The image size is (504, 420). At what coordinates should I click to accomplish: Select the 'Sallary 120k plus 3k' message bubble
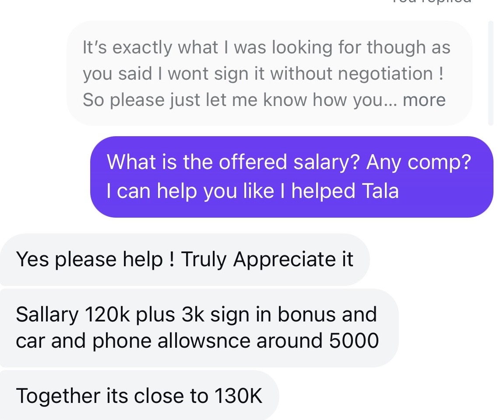[x=199, y=328]
